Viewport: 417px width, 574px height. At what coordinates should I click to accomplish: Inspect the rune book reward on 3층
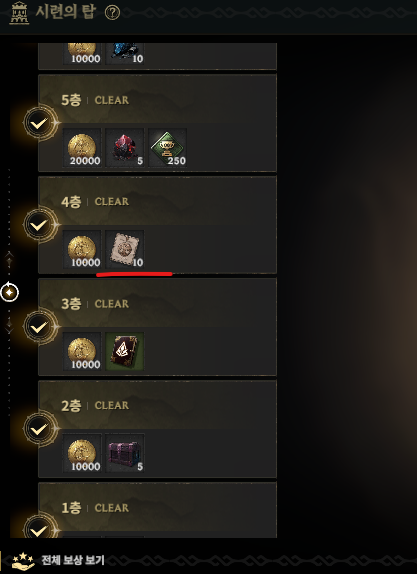point(124,351)
